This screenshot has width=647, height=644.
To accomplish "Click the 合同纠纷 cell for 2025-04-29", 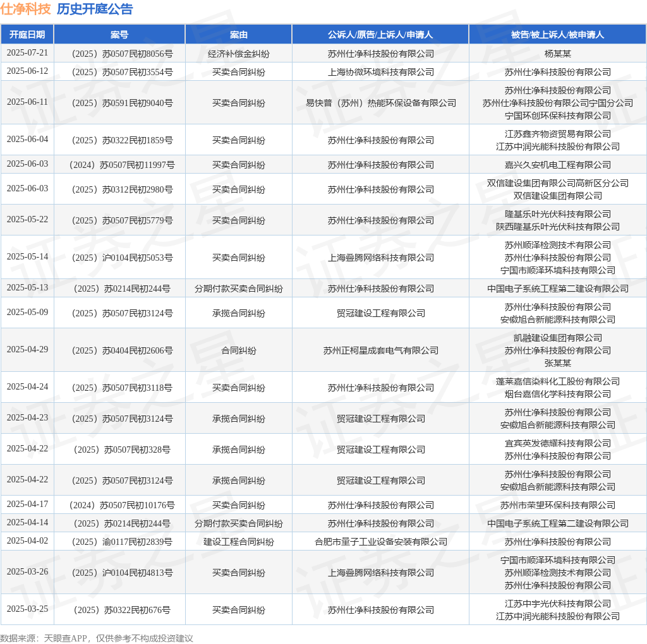I will [x=238, y=350].
